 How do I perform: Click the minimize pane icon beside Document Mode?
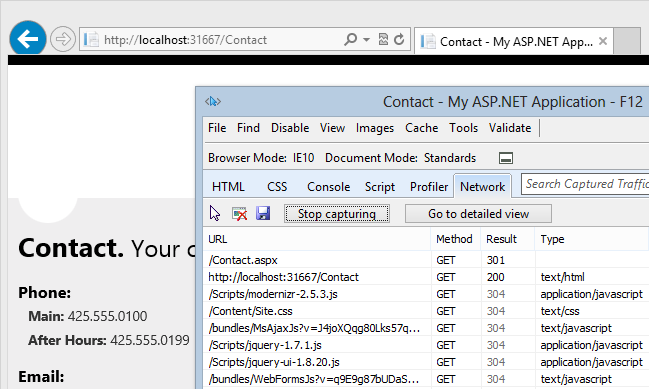click(506, 158)
